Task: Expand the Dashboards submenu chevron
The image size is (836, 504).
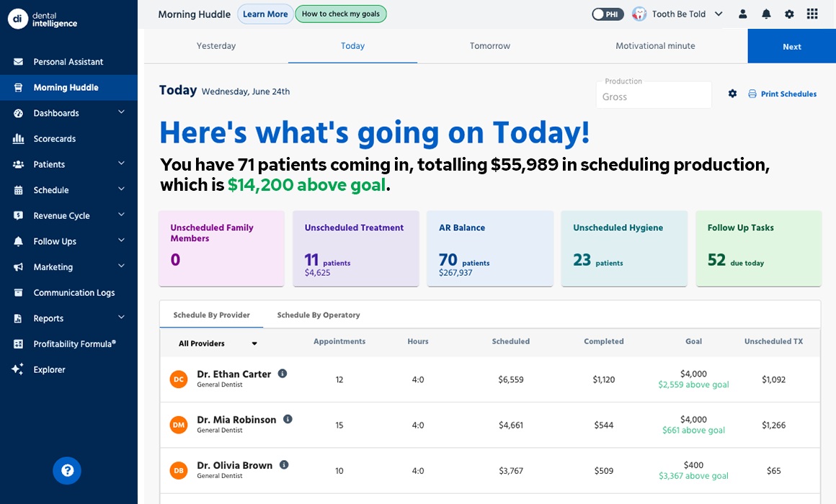Action: [x=121, y=112]
